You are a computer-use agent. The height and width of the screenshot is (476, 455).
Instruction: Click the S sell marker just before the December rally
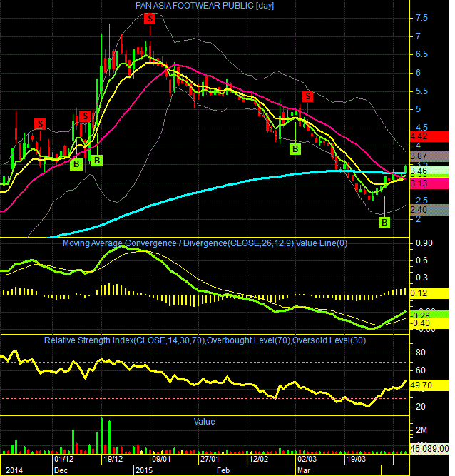click(x=86, y=116)
